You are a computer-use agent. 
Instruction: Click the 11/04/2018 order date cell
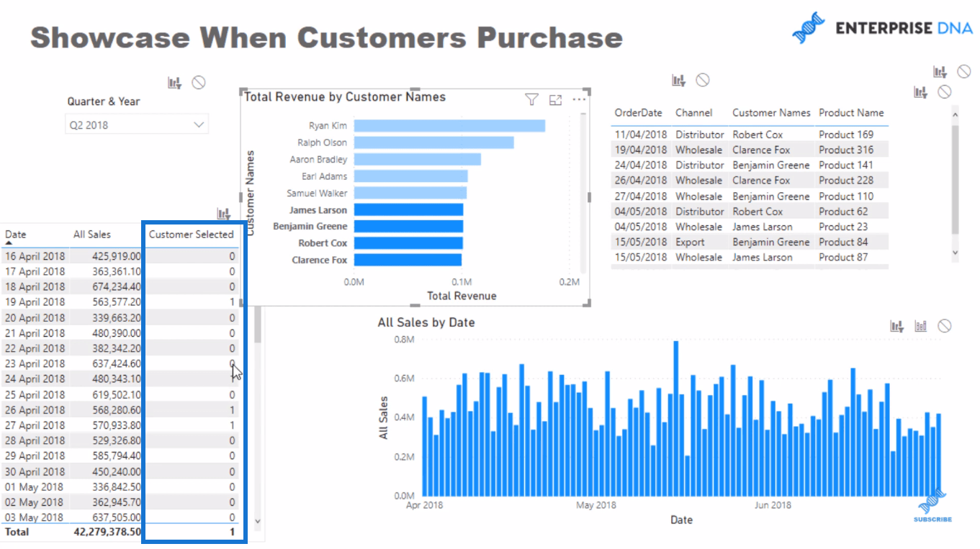pyautogui.click(x=640, y=135)
